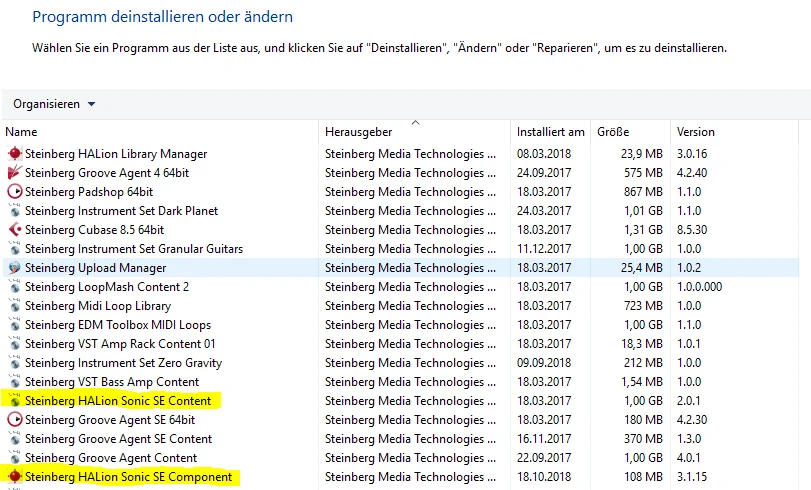
Task: Click the EDM Toolbox MIDI Loops icon
Action: click(x=15, y=325)
